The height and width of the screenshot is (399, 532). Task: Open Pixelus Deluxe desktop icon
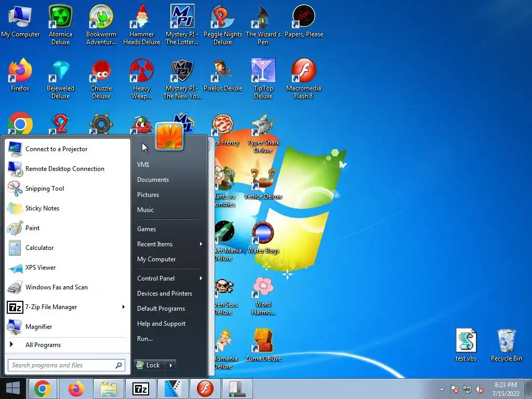pyautogui.click(x=222, y=75)
